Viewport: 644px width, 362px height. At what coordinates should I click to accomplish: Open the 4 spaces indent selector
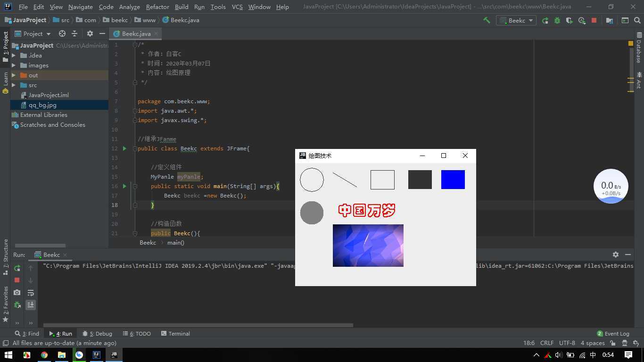pos(593,343)
